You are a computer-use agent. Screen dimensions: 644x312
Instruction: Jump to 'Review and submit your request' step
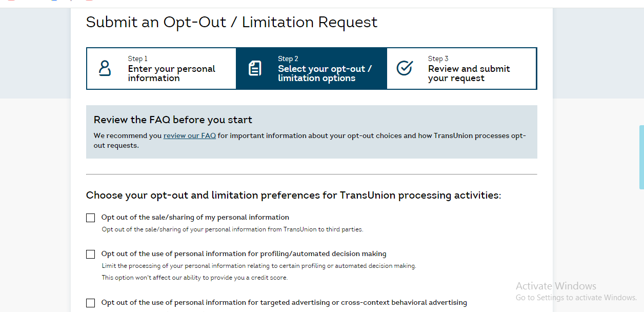pyautogui.click(x=469, y=73)
